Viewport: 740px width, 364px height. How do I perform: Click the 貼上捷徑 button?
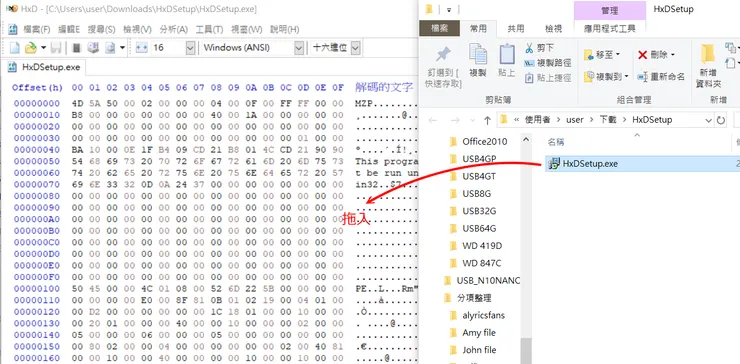point(548,77)
